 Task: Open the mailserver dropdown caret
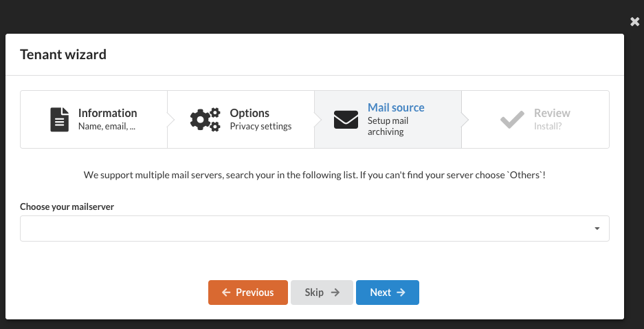pos(597,229)
